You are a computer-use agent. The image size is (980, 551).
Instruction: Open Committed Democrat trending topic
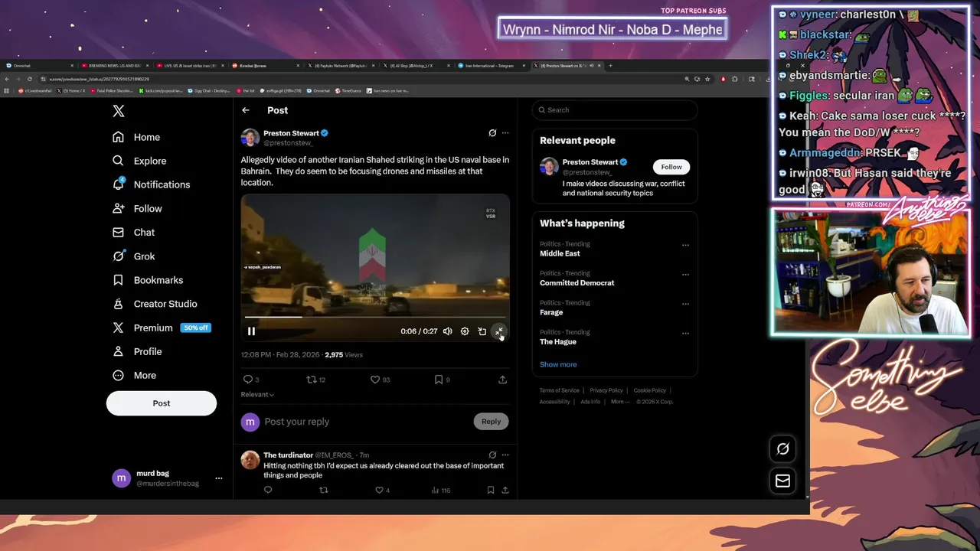coord(577,283)
